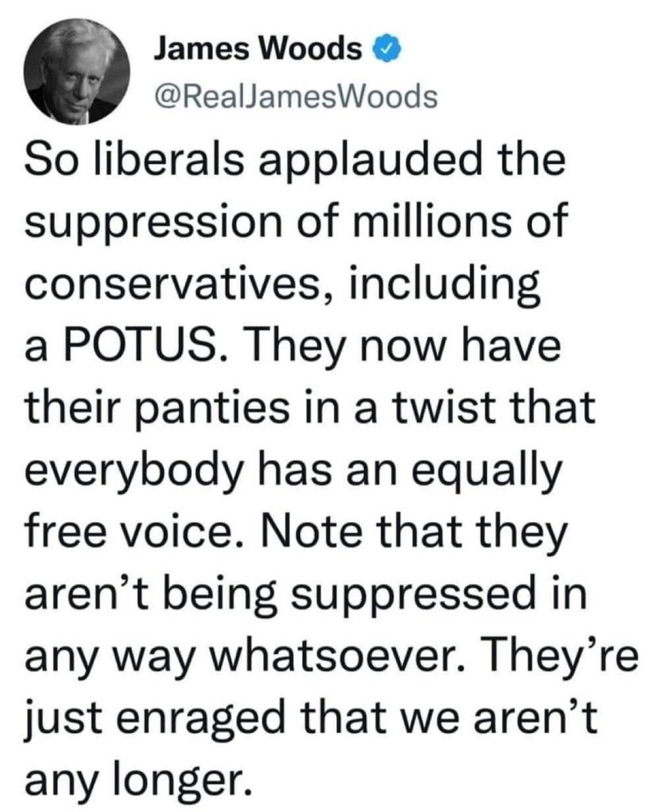This screenshot has height=812, width=666.
Task: Click the blue verified checkmark badge
Action: [380, 50]
